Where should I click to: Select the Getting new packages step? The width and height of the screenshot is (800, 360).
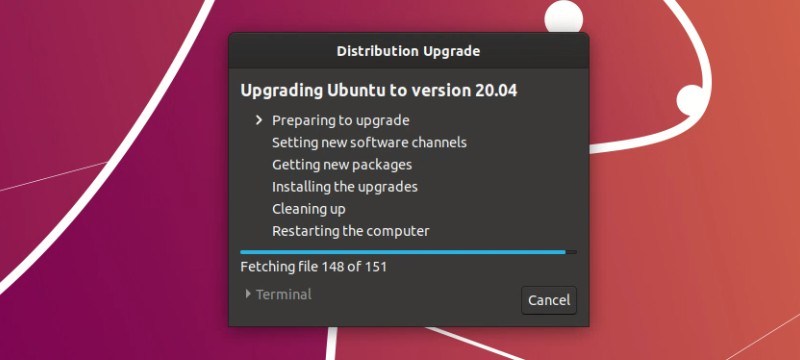coord(342,165)
